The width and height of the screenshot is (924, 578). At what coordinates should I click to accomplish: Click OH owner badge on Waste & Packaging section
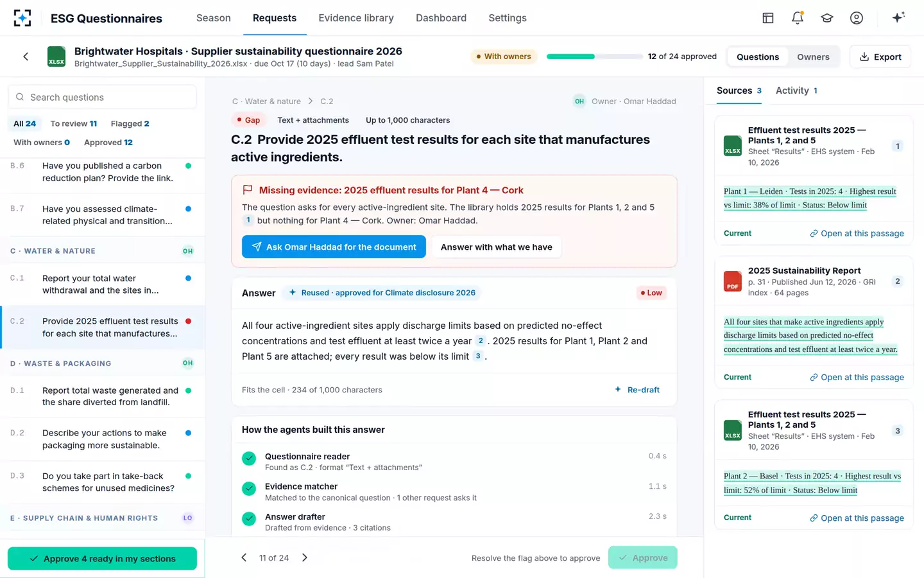[x=187, y=363]
